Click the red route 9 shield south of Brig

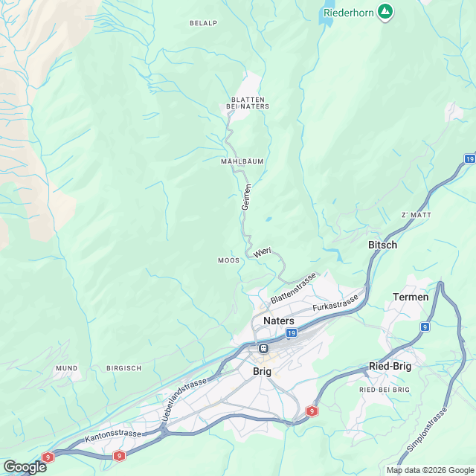coord(312,411)
